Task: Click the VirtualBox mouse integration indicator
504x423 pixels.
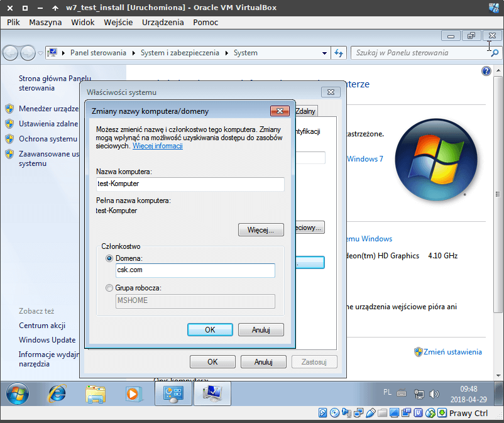Action: 430,413
